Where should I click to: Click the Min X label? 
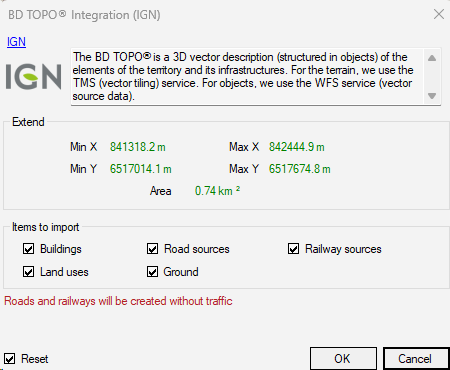click(84, 147)
